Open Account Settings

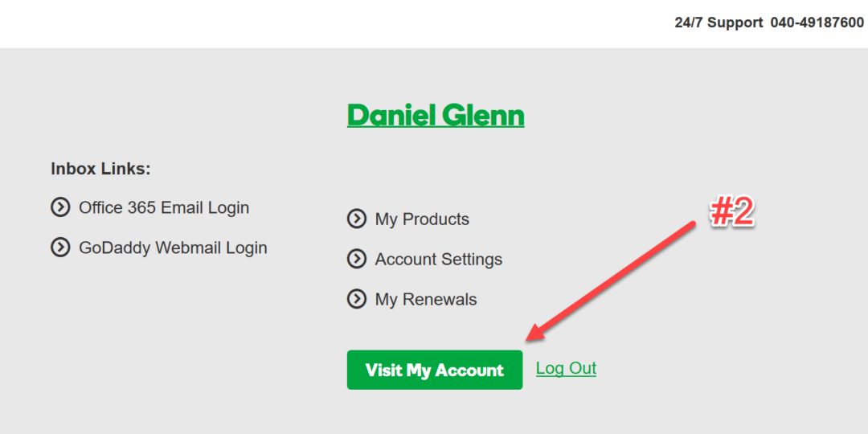439,260
